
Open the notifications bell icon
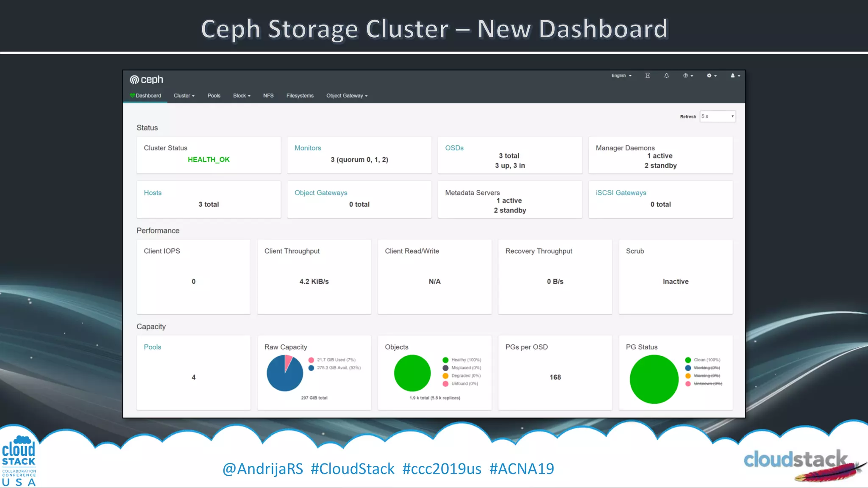[x=667, y=75]
